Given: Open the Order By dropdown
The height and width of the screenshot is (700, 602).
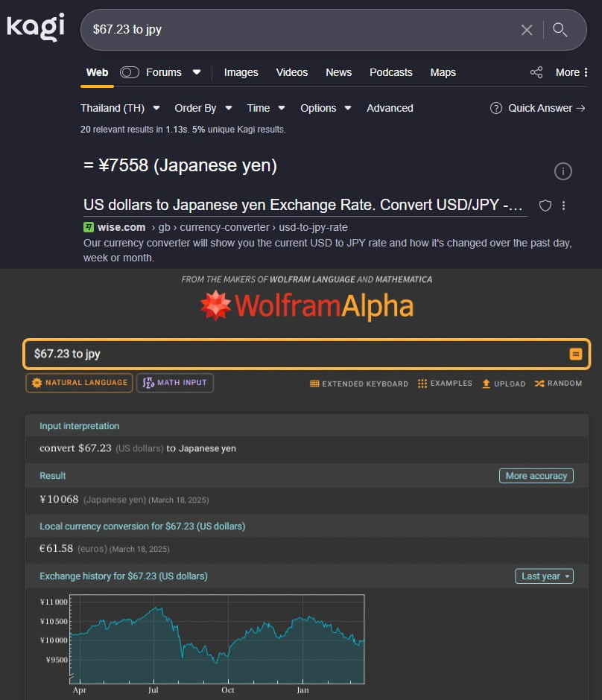Looking at the screenshot, I should [x=203, y=108].
